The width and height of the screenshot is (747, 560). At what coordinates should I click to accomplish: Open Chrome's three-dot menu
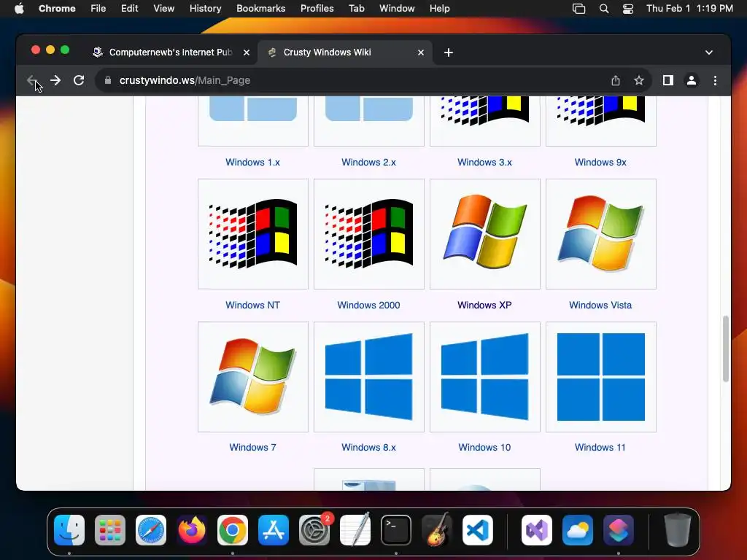tap(715, 80)
